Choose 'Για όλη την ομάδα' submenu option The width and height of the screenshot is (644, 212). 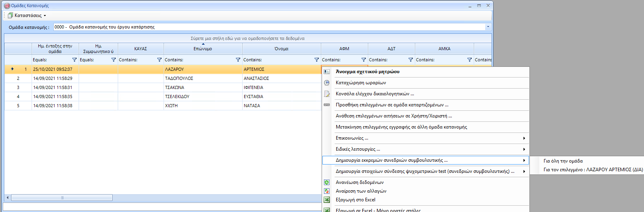[563, 161]
